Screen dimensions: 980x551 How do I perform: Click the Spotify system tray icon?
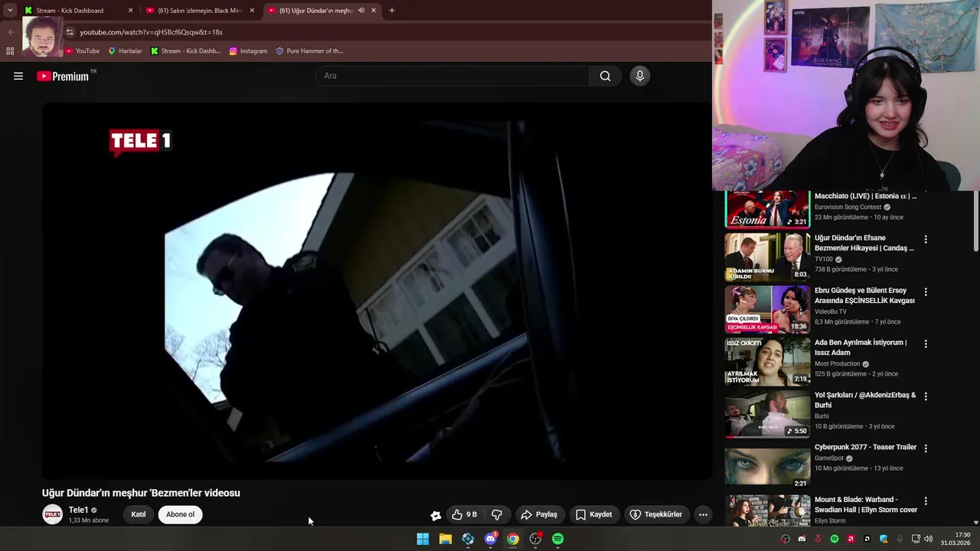[x=835, y=539]
